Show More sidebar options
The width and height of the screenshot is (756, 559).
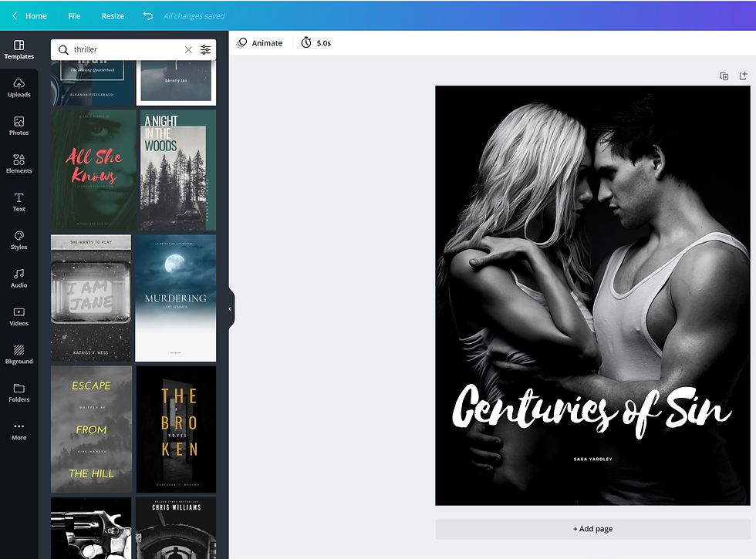(19, 431)
